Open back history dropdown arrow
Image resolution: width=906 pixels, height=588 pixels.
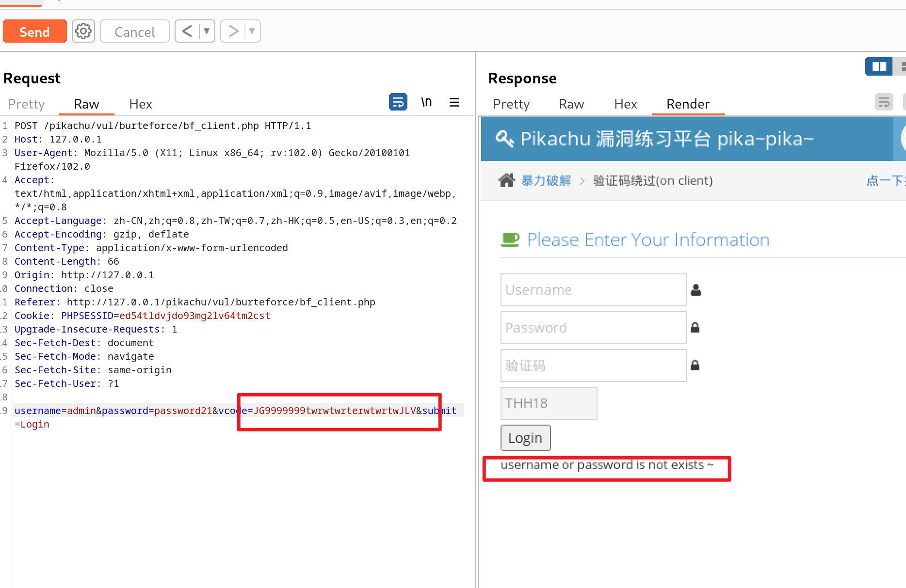click(207, 32)
